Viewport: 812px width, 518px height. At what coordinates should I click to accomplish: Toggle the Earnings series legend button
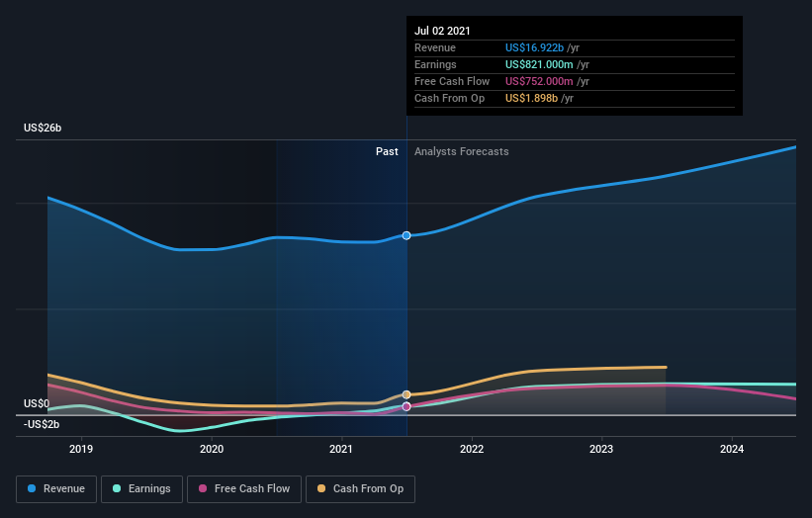point(141,489)
